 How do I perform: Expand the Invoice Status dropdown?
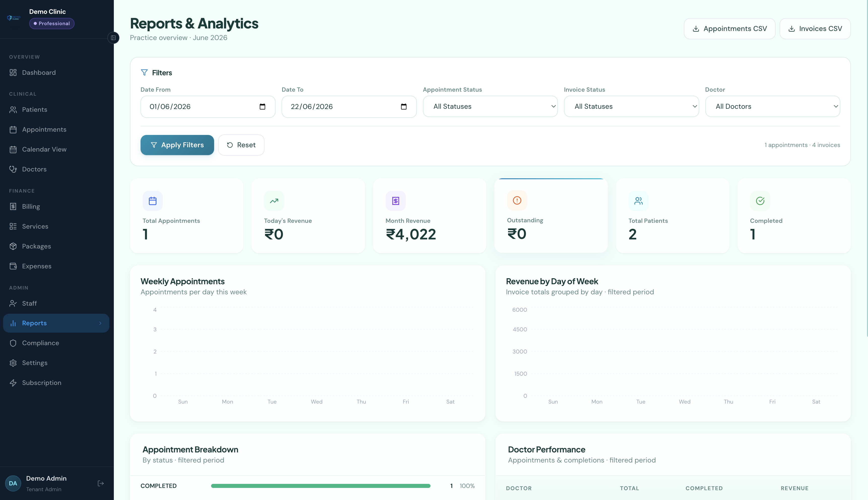pyautogui.click(x=631, y=106)
